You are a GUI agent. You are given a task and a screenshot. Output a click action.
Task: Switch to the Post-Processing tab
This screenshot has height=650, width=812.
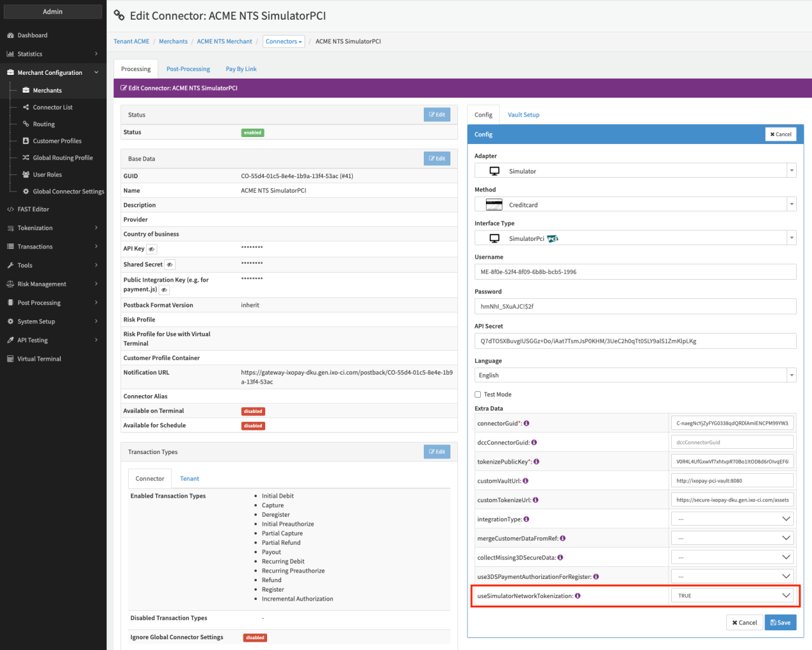[x=188, y=69]
